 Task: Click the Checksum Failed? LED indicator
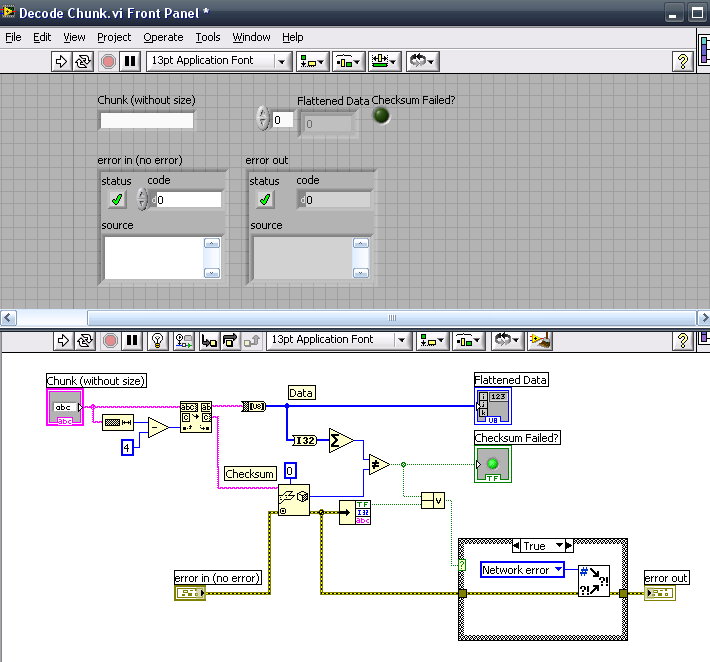pos(381,116)
